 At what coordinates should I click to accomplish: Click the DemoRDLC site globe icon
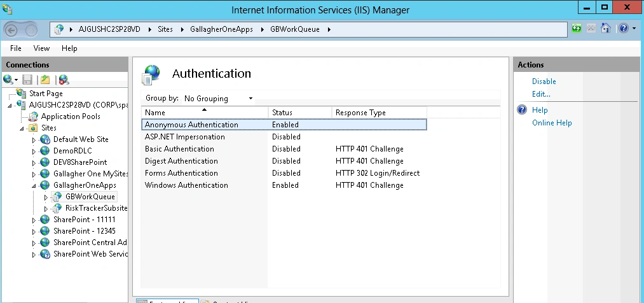tap(45, 151)
